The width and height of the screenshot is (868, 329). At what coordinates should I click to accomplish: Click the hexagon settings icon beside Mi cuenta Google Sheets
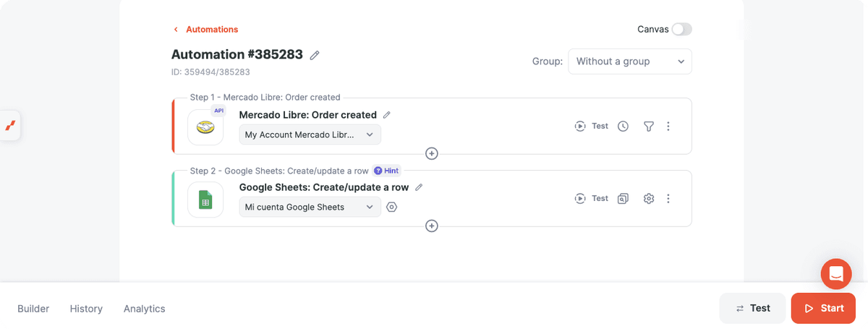point(392,207)
